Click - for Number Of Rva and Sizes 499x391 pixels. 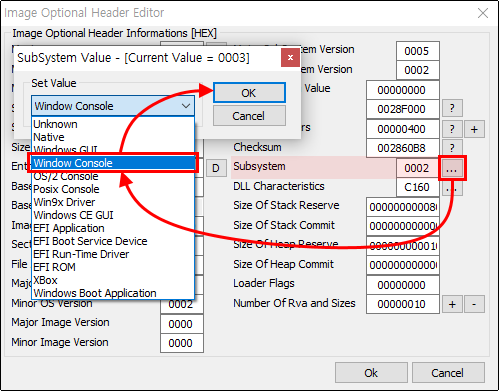point(474,304)
